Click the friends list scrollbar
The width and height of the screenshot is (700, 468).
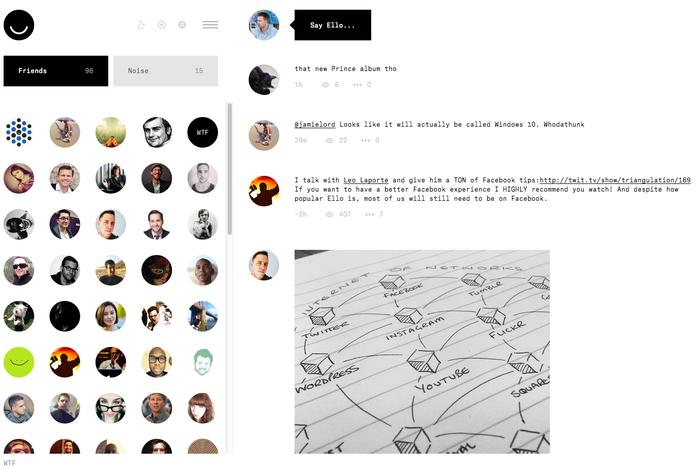[x=229, y=169]
